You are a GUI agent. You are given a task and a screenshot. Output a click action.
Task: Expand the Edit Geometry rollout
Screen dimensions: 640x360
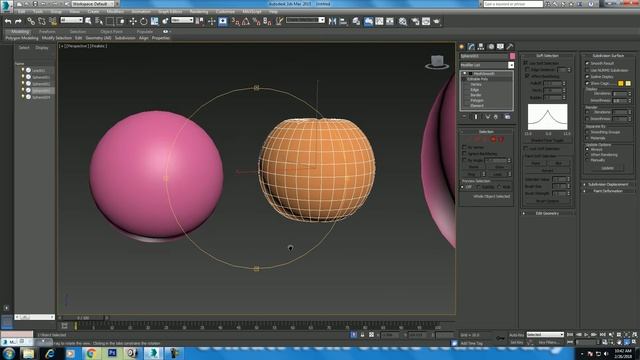click(x=547, y=213)
